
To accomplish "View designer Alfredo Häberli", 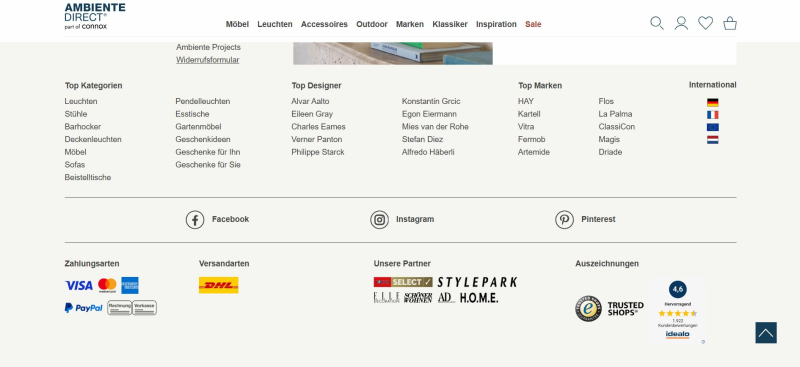I will 428,152.
